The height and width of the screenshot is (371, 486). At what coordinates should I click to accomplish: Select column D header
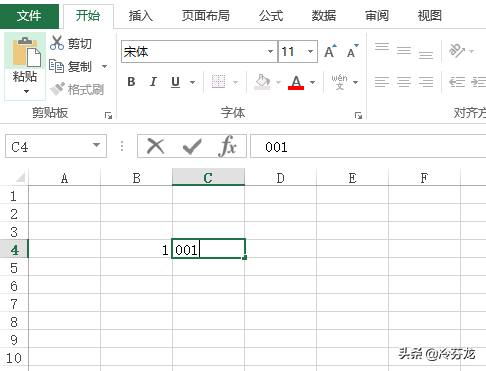pyautogui.click(x=280, y=177)
